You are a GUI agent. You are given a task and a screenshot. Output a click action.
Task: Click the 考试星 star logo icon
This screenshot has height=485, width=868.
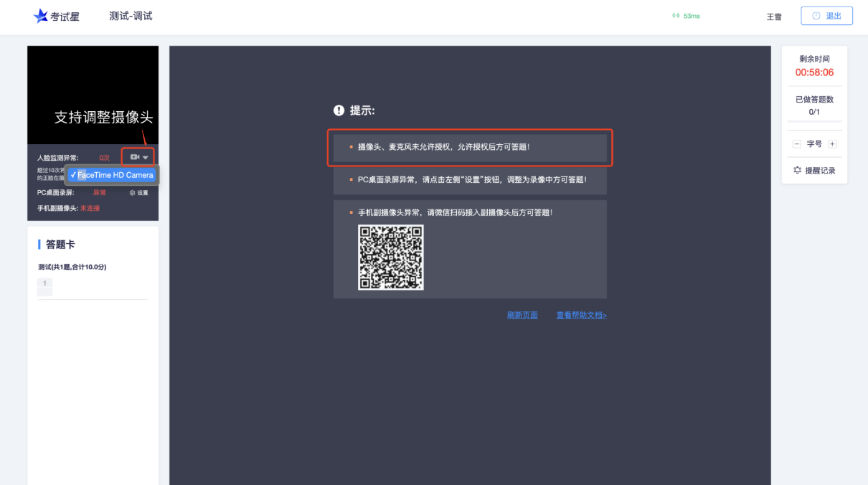(41, 16)
